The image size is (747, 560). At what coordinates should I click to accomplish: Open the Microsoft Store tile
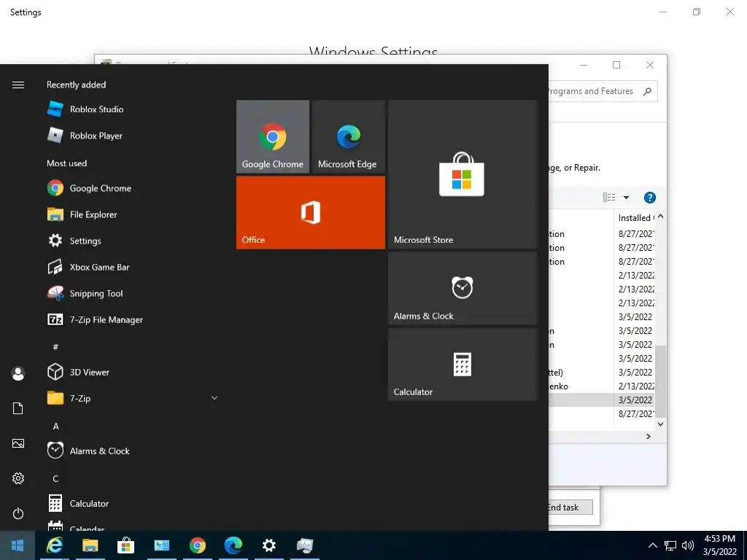pos(462,174)
